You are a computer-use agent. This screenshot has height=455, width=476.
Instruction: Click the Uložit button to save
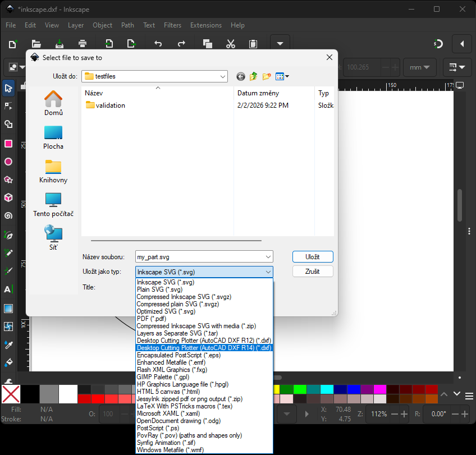pyautogui.click(x=312, y=256)
